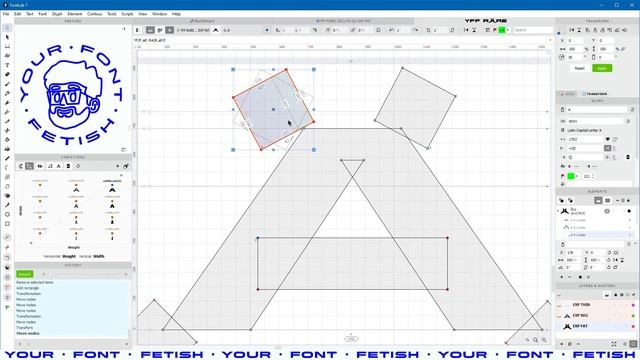Click 'Add rectangle' in the History list
The height and width of the screenshot is (360, 640).
pyautogui.click(x=27, y=288)
